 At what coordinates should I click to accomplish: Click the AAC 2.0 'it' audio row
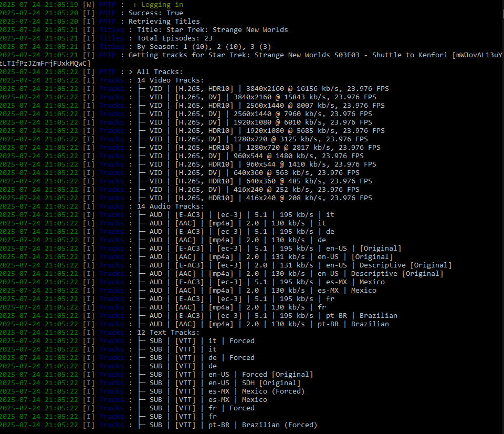[x=232, y=223]
